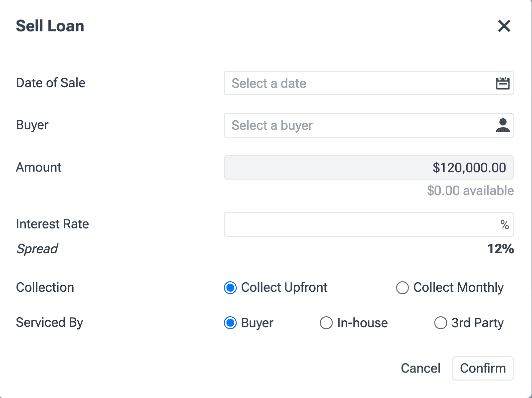Viewport: 532px width, 398px height.
Task: Select In-house servicing
Action: pos(326,323)
